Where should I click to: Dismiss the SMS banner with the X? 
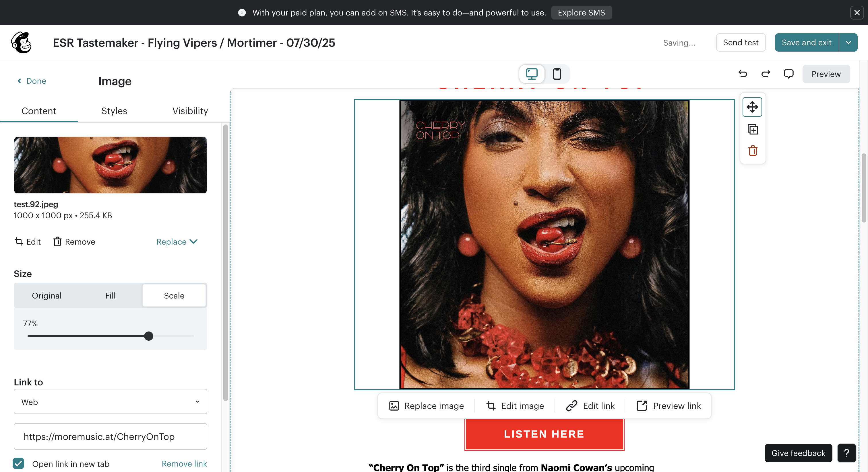click(857, 12)
